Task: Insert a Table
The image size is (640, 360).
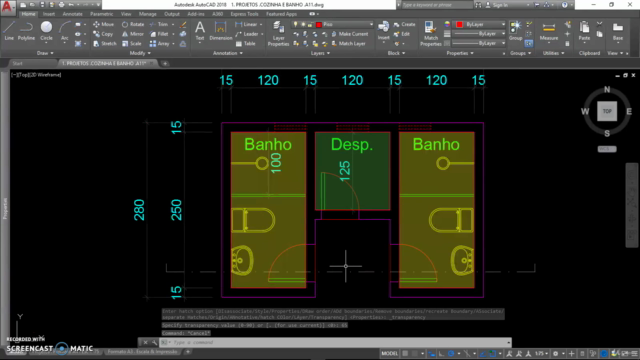Action: 245,43
